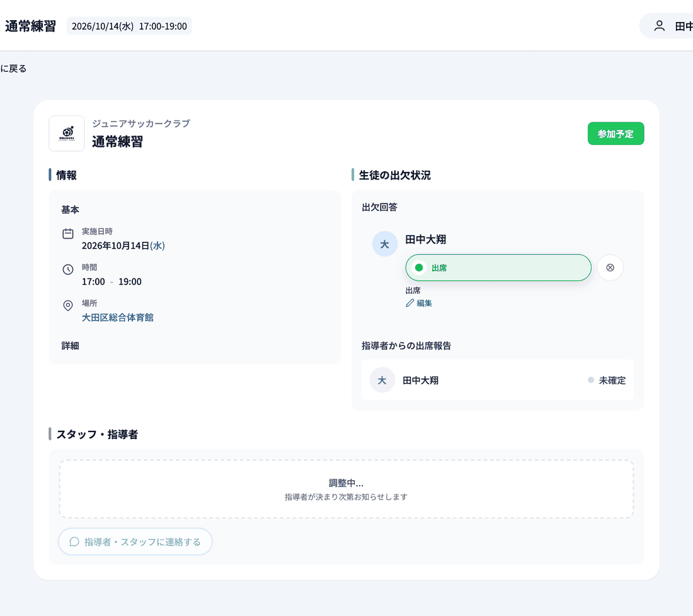Click the ジュニアサッカークラブ club name
Image resolution: width=693 pixels, height=616 pixels.
tap(141, 123)
